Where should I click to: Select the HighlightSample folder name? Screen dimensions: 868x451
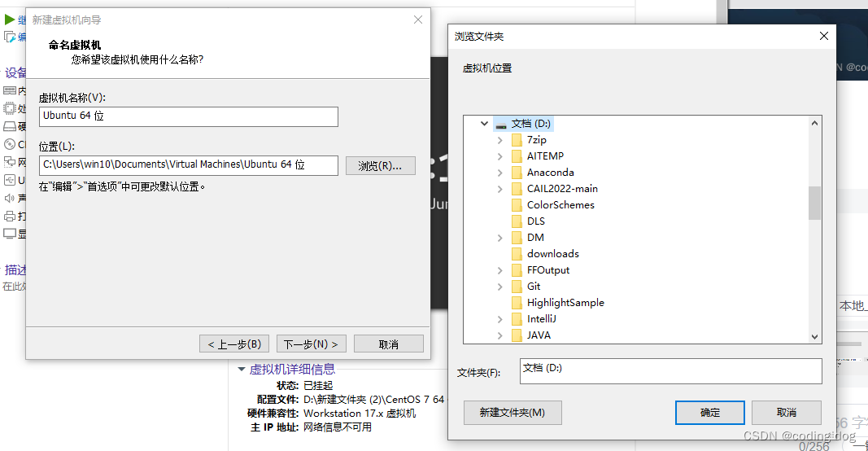click(x=565, y=303)
